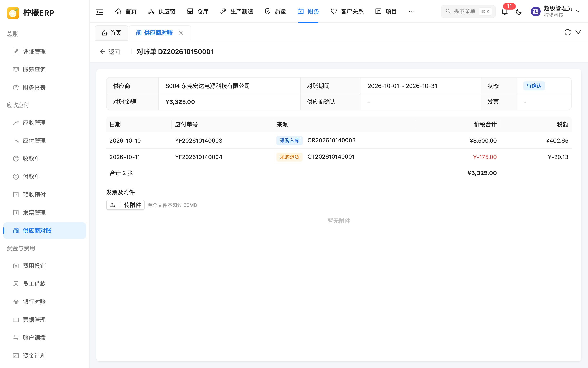Open 应收管理 in the sidebar
588x368 pixels.
(45, 123)
